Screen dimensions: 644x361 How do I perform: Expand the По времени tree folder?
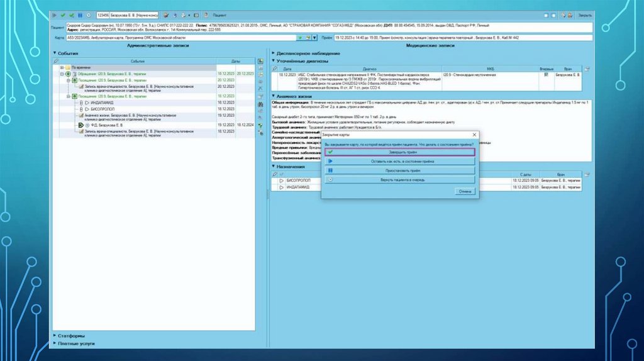click(62, 67)
